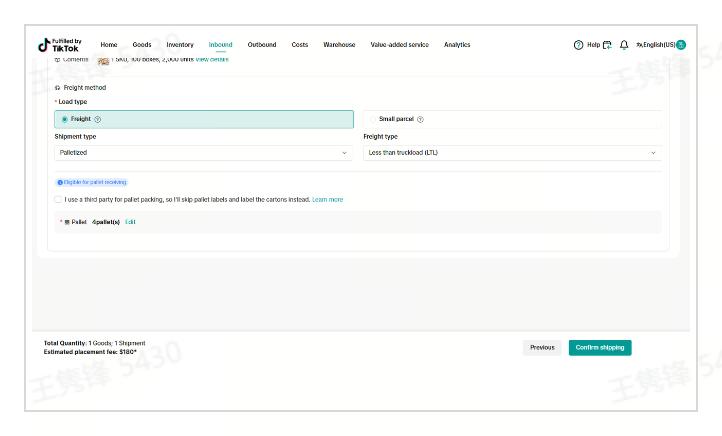Click the Freight type label
The image size is (722, 436).
tap(380, 137)
